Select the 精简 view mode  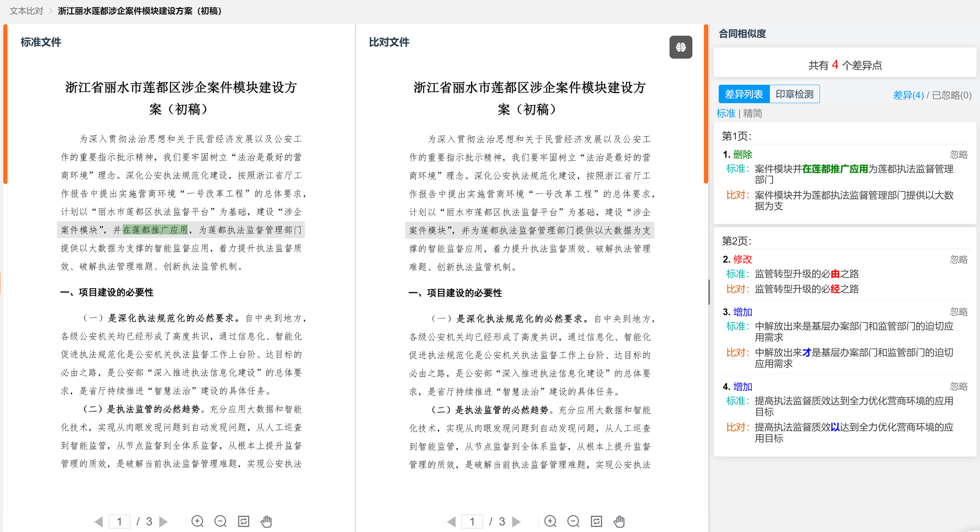click(x=753, y=114)
